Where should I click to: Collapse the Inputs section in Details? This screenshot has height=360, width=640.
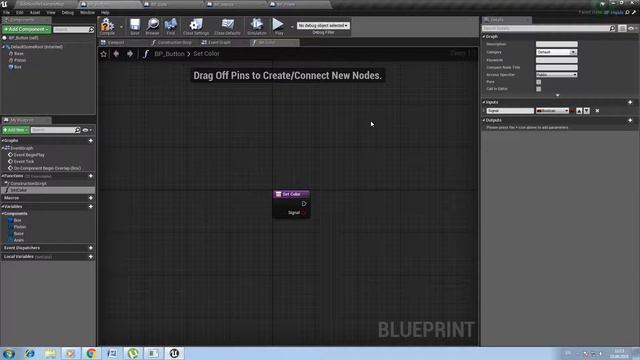484,102
